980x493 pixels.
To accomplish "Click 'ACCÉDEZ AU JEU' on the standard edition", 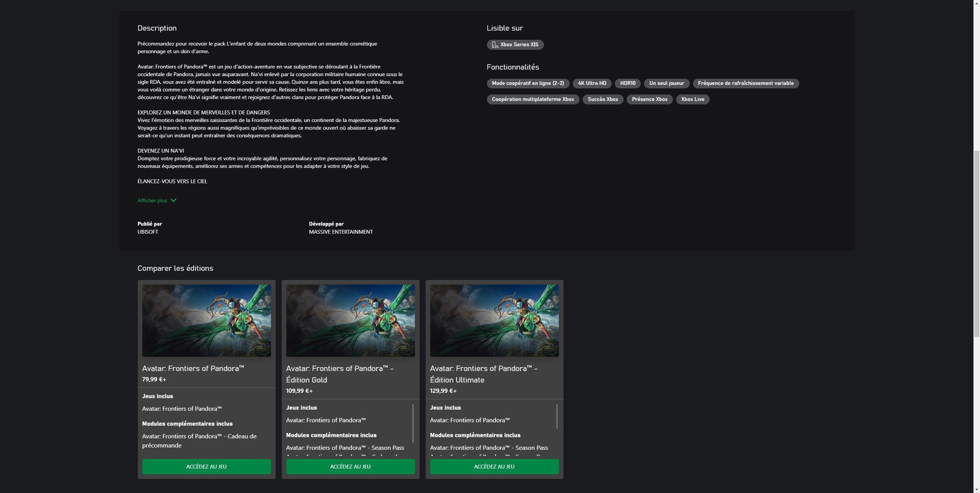I will click(206, 466).
